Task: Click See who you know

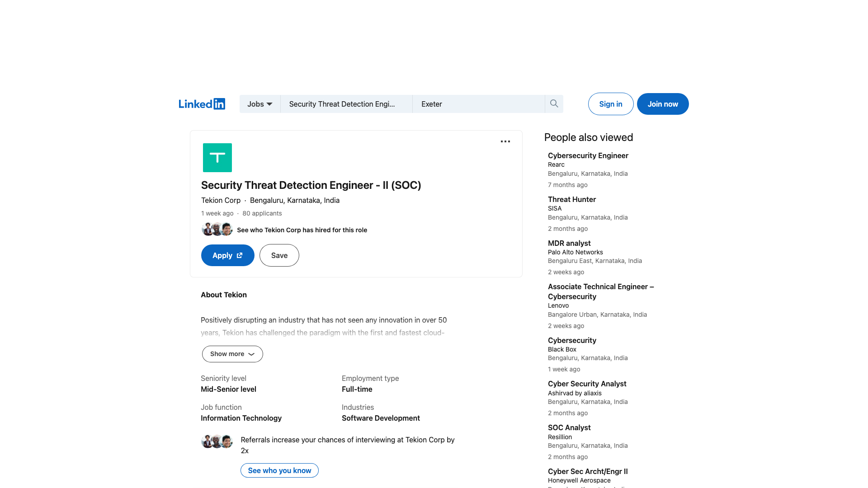Action: coord(279,470)
